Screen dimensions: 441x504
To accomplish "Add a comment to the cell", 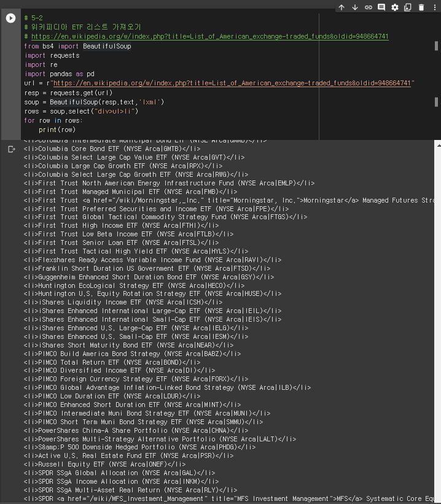I will coord(381,7).
